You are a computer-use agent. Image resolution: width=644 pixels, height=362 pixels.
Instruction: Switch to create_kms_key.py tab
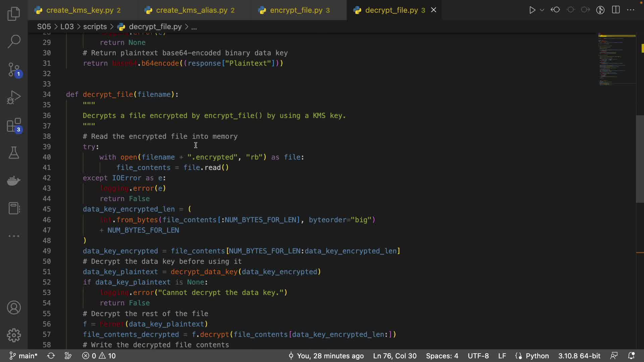[80, 10]
